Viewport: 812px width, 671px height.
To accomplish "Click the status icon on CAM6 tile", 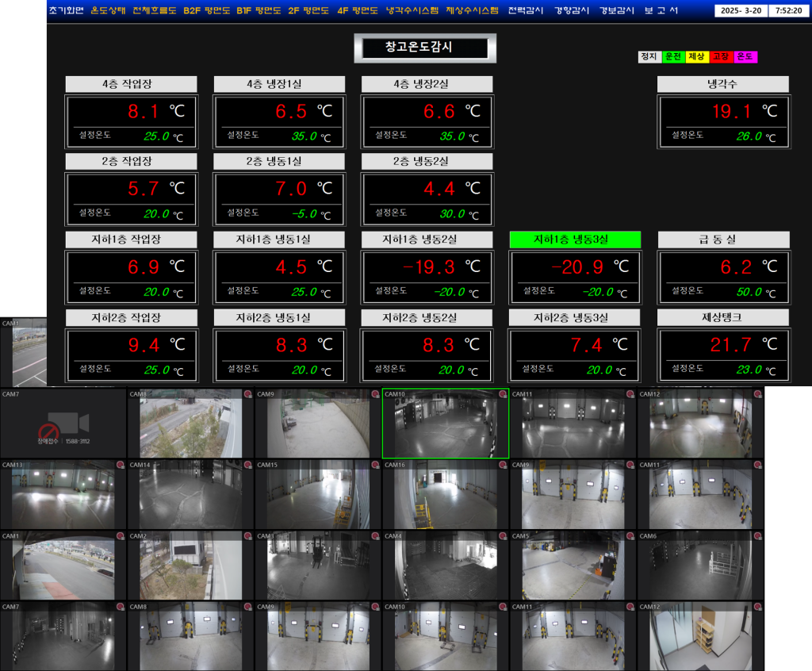I will pyautogui.click(x=756, y=537).
